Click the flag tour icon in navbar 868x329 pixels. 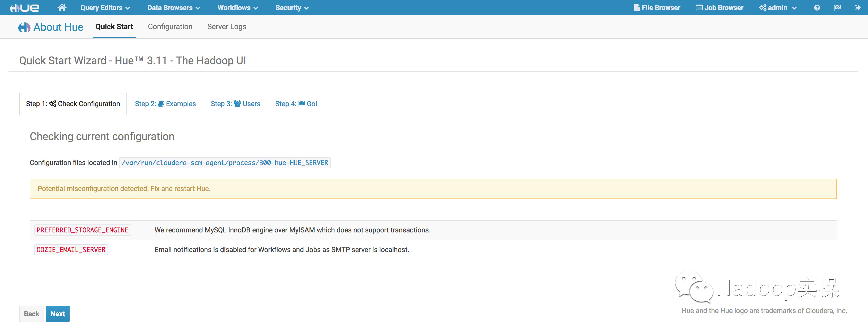[837, 7]
